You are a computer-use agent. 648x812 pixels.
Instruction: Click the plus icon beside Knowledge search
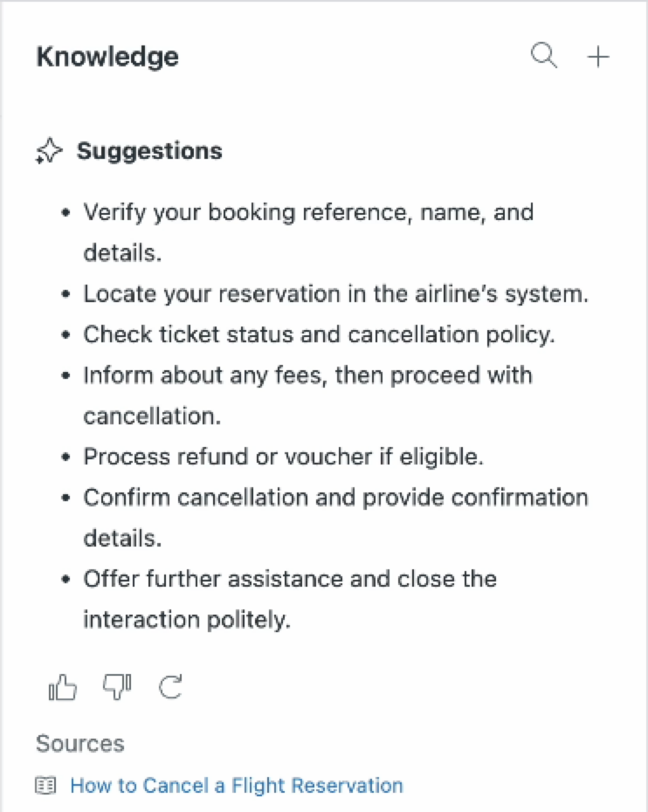[x=598, y=57]
